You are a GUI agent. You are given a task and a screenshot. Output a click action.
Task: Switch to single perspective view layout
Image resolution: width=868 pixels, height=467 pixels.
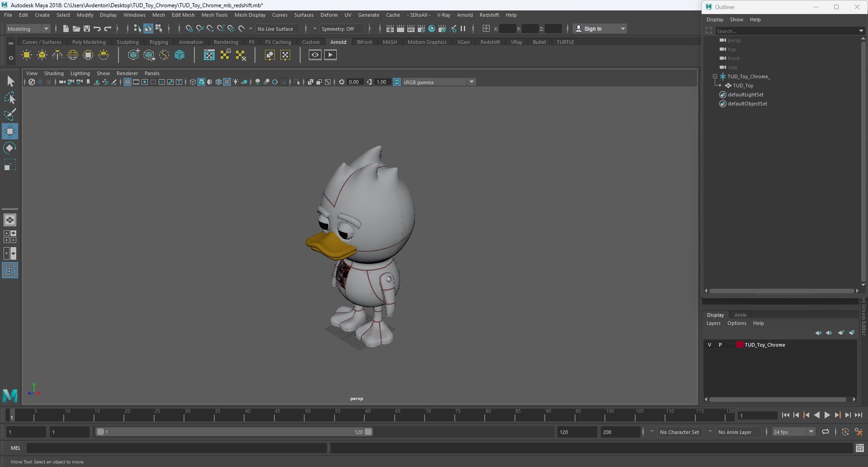pos(10,220)
